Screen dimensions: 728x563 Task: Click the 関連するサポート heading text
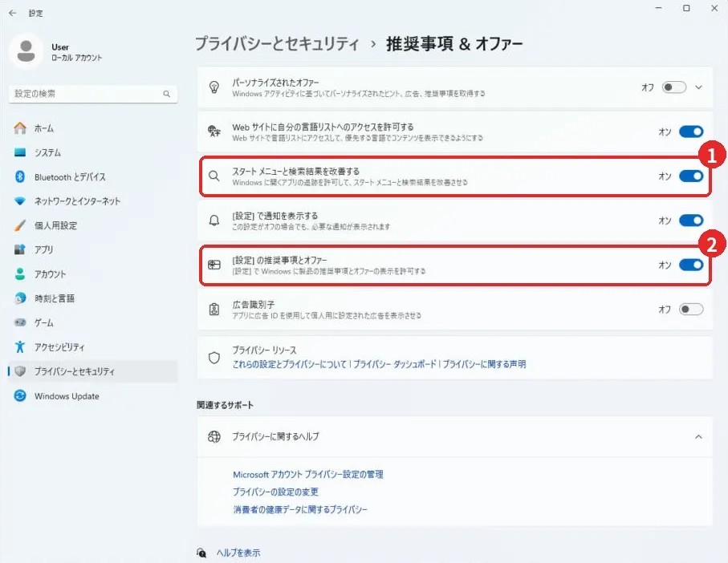click(x=225, y=405)
